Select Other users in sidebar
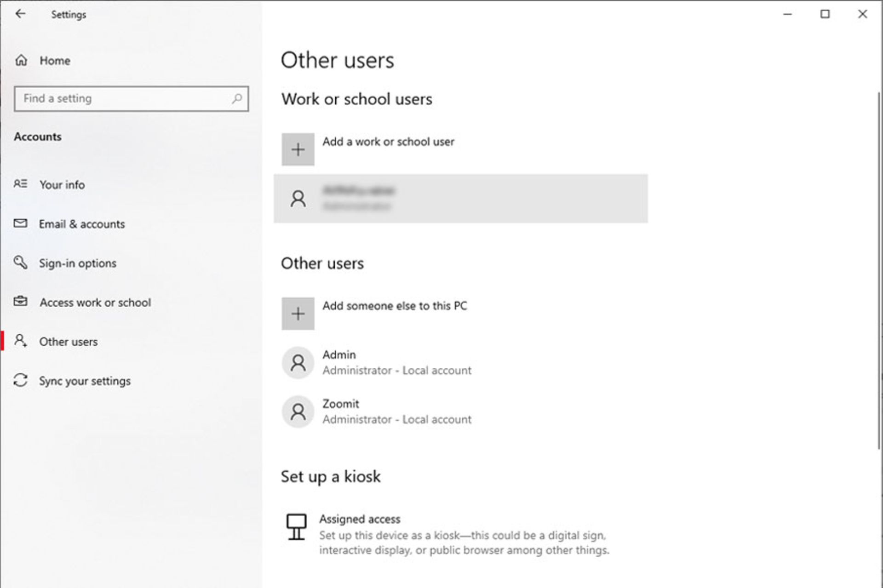This screenshot has width=883, height=588. tap(69, 342)
